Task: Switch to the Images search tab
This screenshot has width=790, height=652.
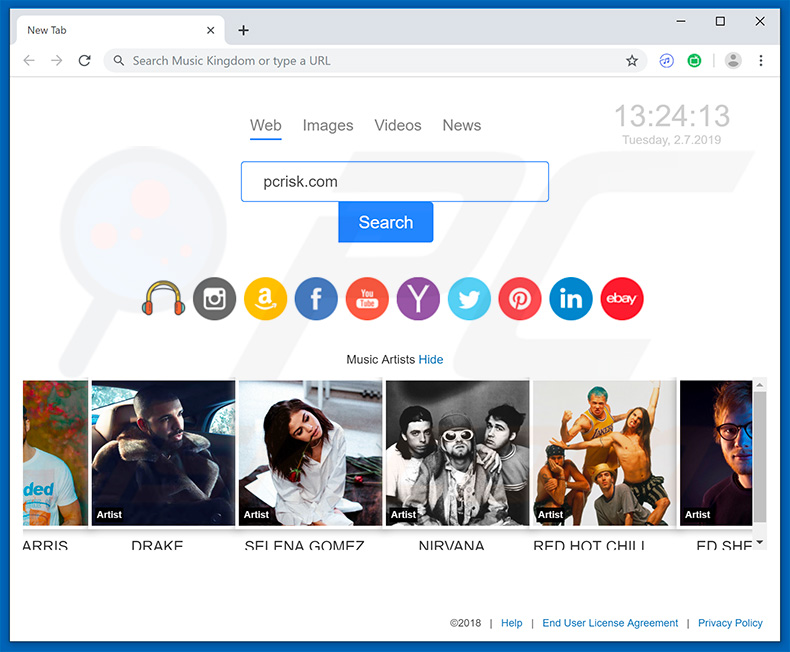Action: (328, 125)
